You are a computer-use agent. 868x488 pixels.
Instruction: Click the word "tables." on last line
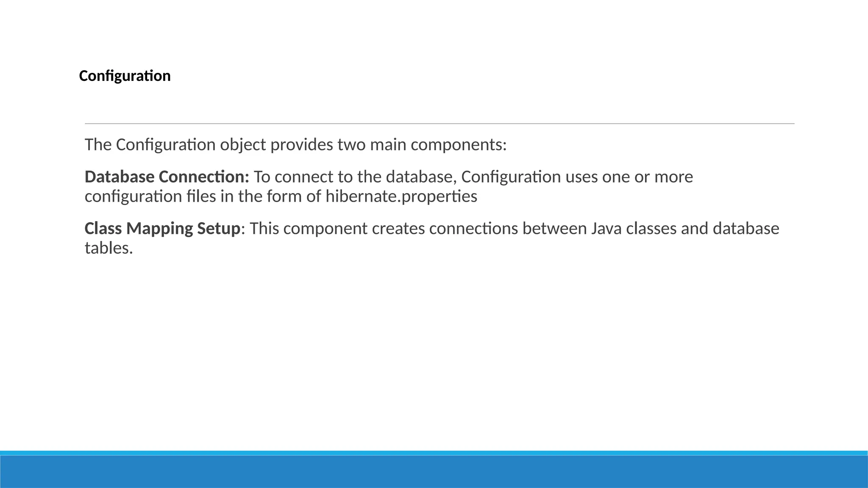pos(109,248)
